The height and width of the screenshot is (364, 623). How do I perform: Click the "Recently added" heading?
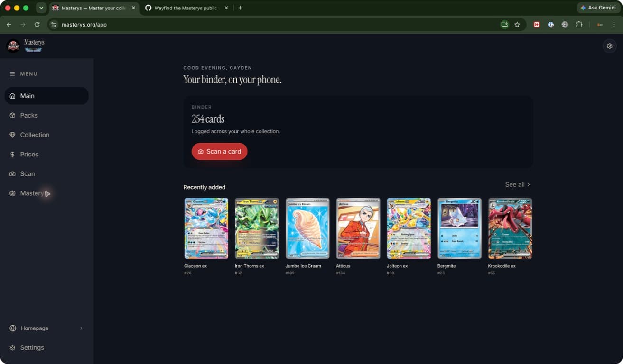205,187
